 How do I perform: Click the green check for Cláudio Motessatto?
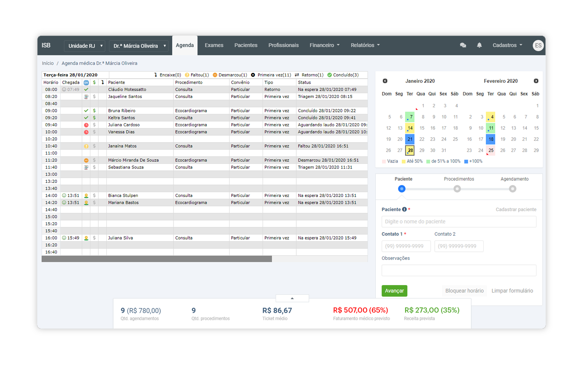tap(86, 90)
